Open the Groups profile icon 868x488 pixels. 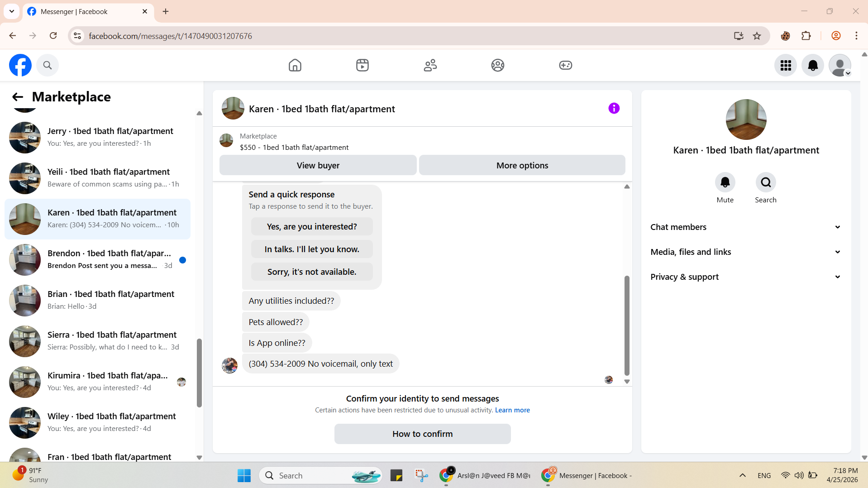click(x=498, y=65)
